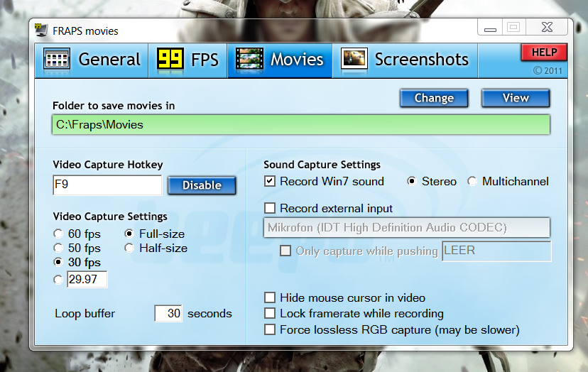Open the red HELP button

point(544,53)
